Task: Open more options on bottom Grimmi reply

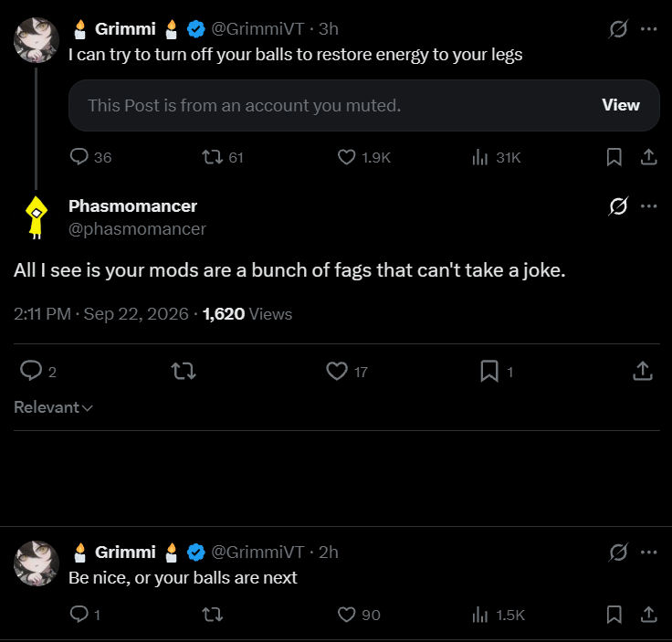Action: tap(649, 553)
